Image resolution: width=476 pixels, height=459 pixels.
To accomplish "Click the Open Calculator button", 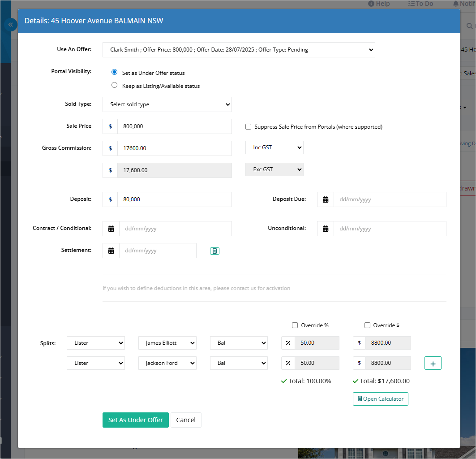I will point(381,399).
